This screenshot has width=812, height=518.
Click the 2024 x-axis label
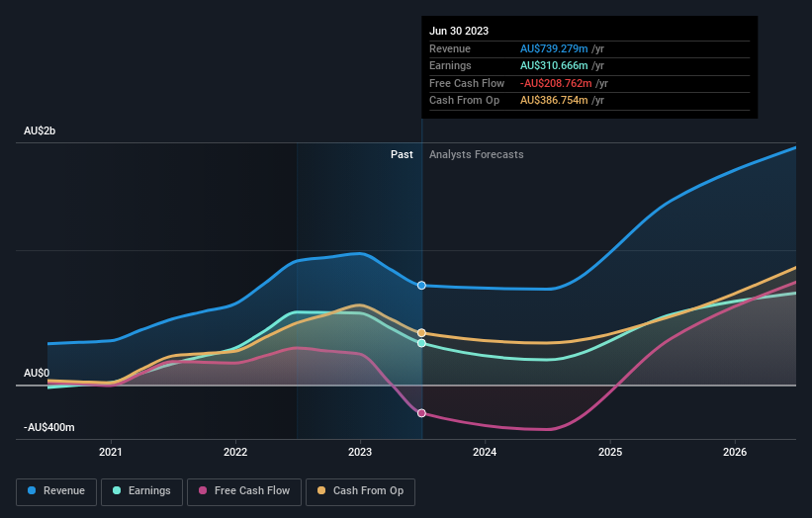point(485,453)
